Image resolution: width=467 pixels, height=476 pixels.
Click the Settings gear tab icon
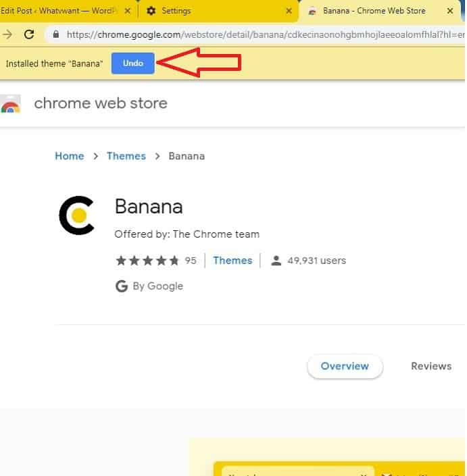point(151,11)
